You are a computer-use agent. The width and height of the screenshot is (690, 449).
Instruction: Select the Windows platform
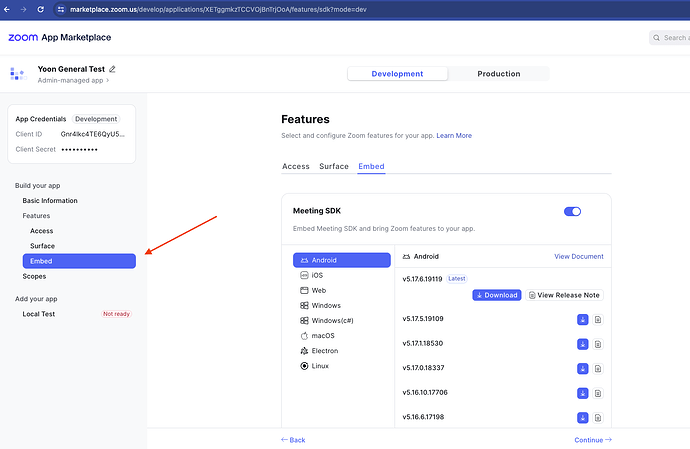pos(341,305)
